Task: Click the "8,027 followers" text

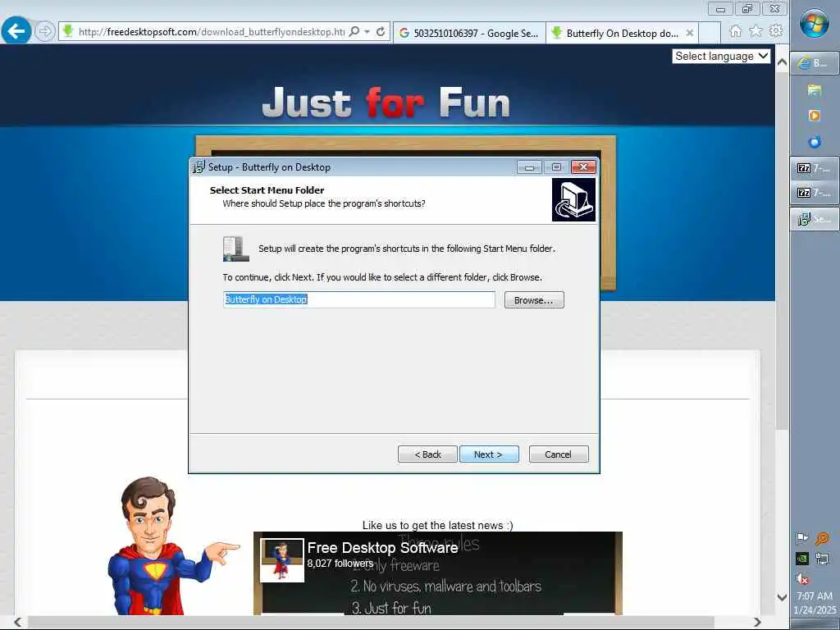Action: (340, 564)
